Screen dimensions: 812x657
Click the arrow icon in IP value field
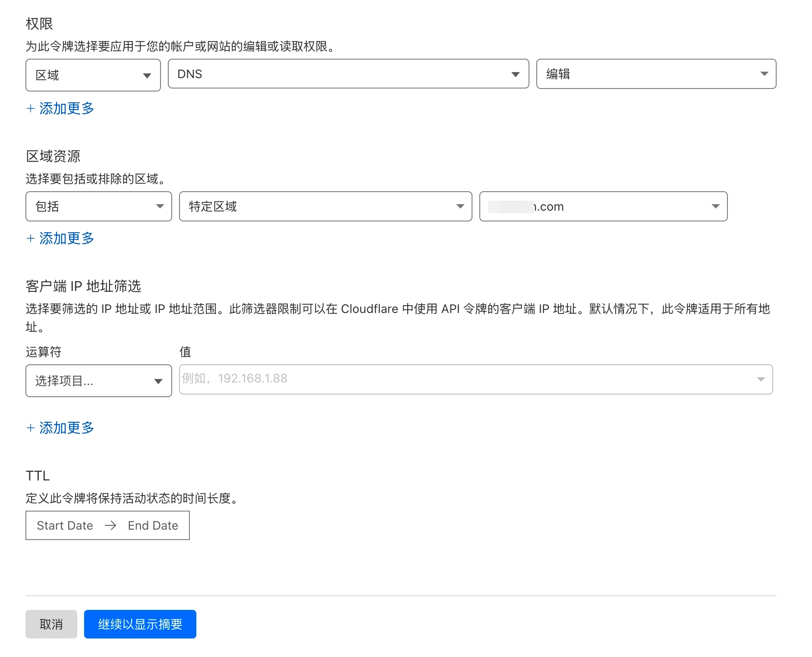tap(761, 379)
